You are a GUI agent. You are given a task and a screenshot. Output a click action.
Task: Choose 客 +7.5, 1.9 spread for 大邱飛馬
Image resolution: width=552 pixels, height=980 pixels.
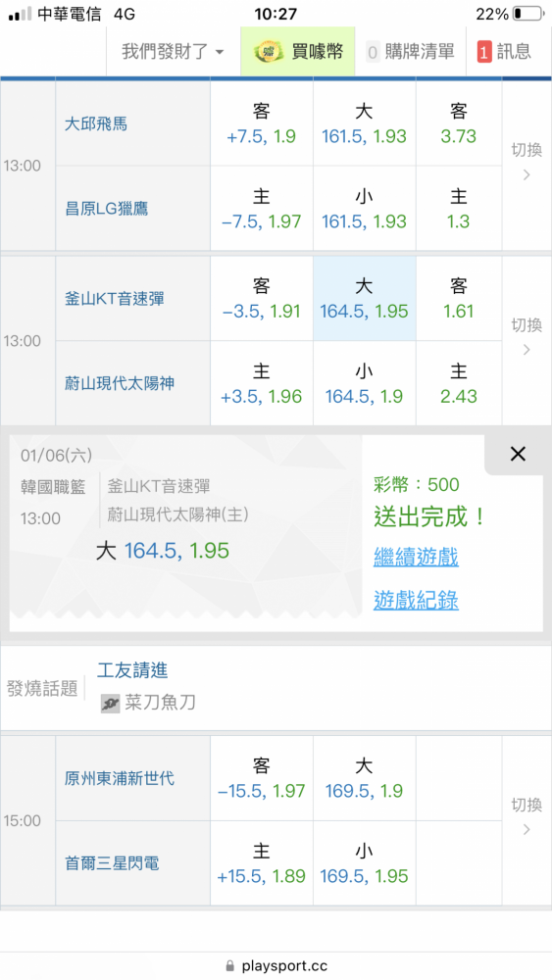[x=262, y=123]
